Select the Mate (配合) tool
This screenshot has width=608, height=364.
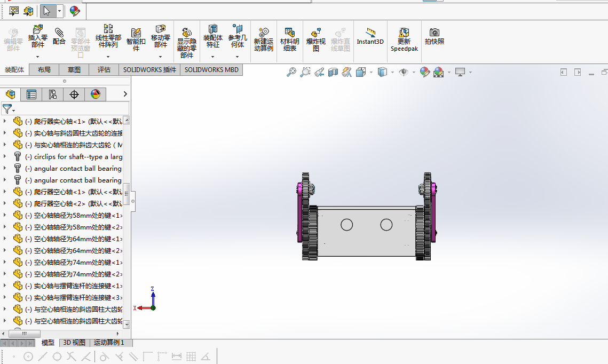click(x=59, y=36)
